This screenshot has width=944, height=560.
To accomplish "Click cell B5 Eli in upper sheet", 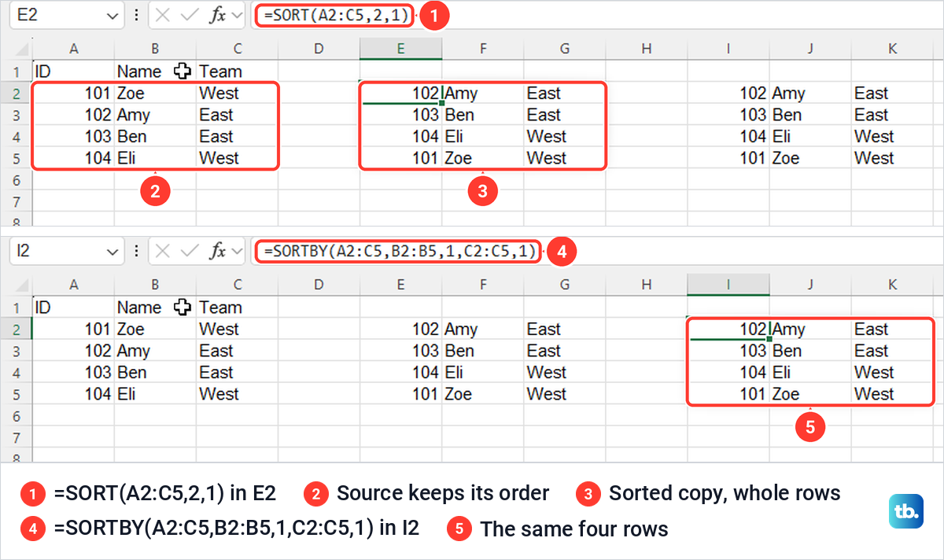I will point(155,158).
